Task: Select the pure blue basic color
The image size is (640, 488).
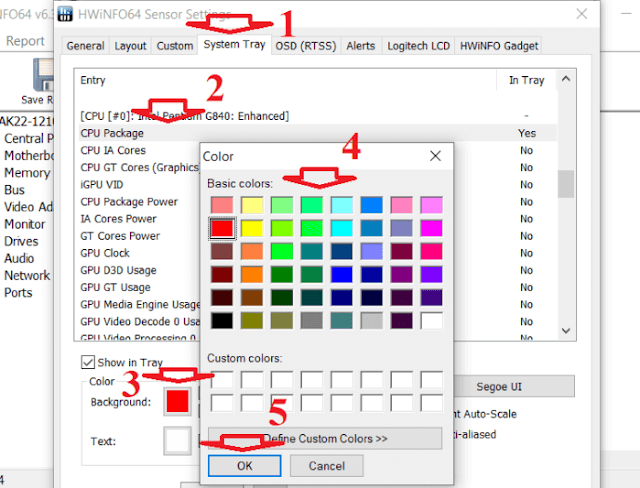Action: [342, 275]
